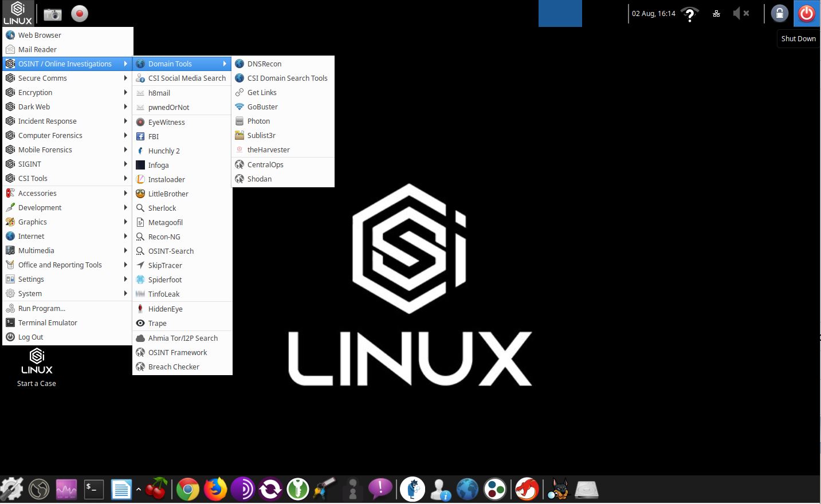Viewport: 821px width, 504px height.
Task: Expand the Mobile Forensics submenu
Action: (x=68, y=149)
